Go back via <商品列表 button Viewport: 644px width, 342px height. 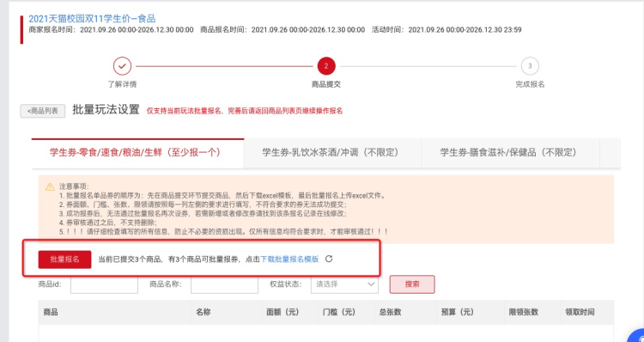click(43, 111)
